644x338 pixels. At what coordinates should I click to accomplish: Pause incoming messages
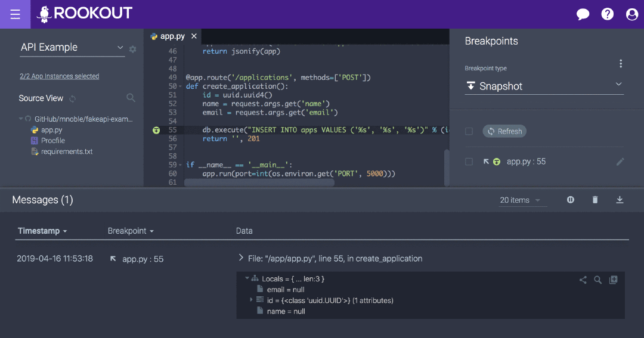pos(571,200)
